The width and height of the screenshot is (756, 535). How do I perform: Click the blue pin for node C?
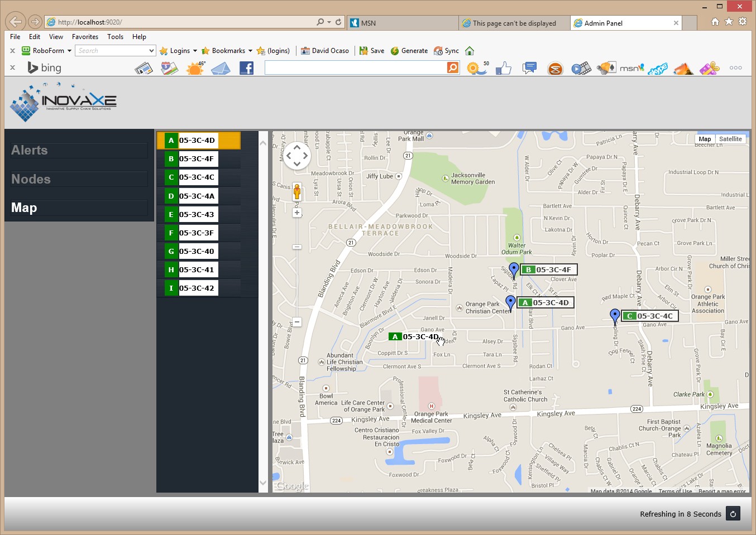[x=615, y=317]
